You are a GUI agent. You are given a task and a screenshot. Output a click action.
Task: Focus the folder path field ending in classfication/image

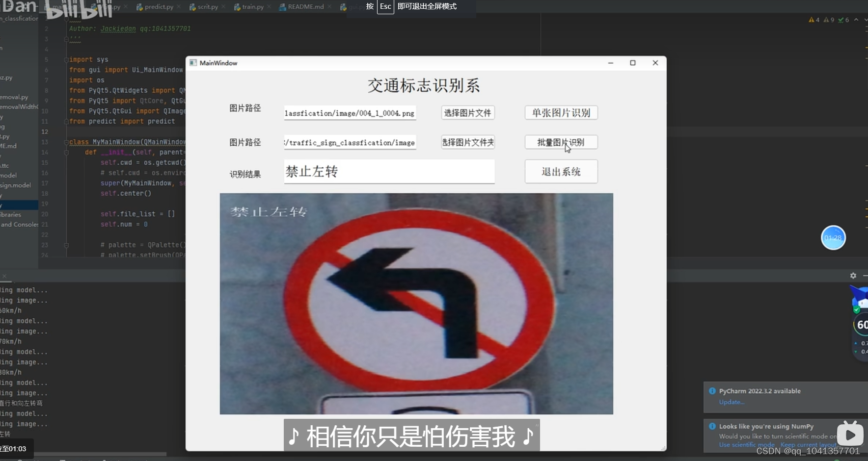pyautogui.click(x=350, y=142)
